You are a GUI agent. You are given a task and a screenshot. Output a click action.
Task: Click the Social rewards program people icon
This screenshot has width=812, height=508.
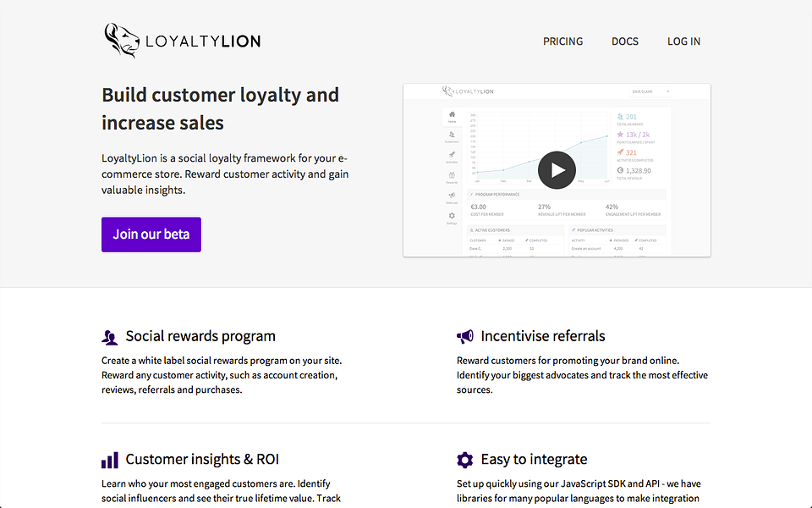tap(110, 336)
